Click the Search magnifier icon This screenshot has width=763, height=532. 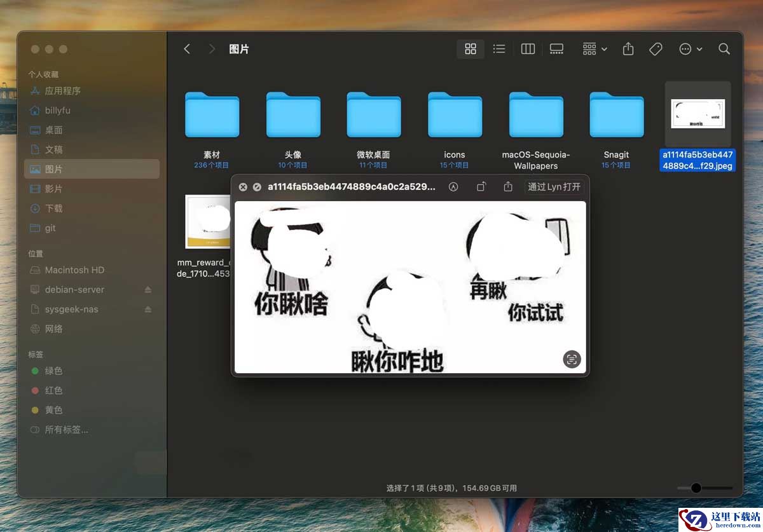pos(724,49)
